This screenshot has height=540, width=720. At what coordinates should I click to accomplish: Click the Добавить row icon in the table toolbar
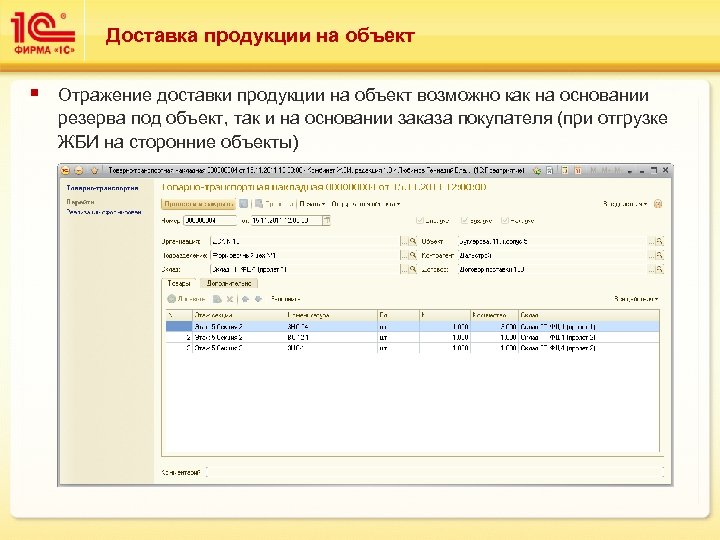pyautogui.click(x=172, y=299)
